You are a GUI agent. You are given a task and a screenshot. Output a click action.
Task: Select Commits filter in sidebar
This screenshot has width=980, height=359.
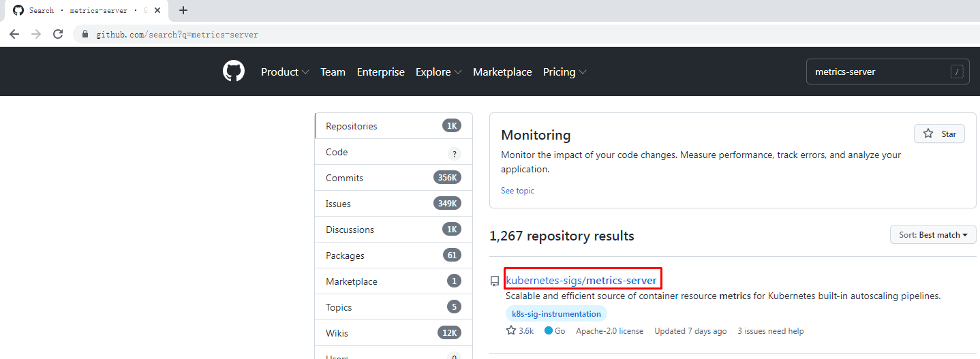coord(393,178)
